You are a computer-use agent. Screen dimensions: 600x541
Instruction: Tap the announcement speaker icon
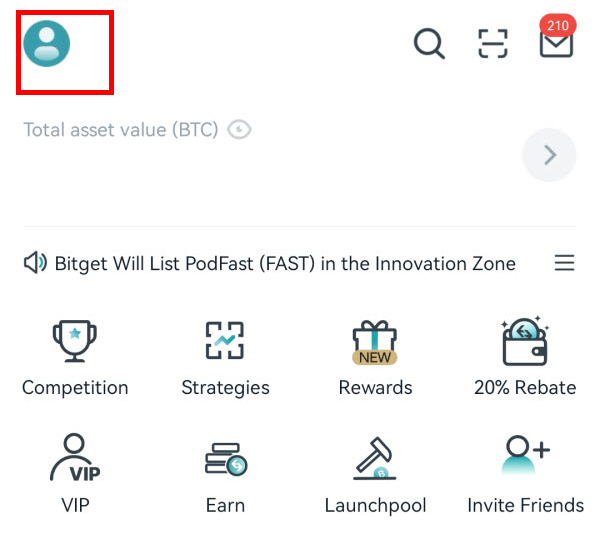[35, 263]
